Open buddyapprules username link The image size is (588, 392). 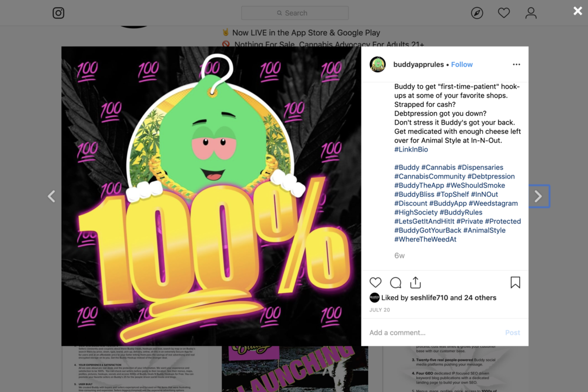tap(419, 65)
